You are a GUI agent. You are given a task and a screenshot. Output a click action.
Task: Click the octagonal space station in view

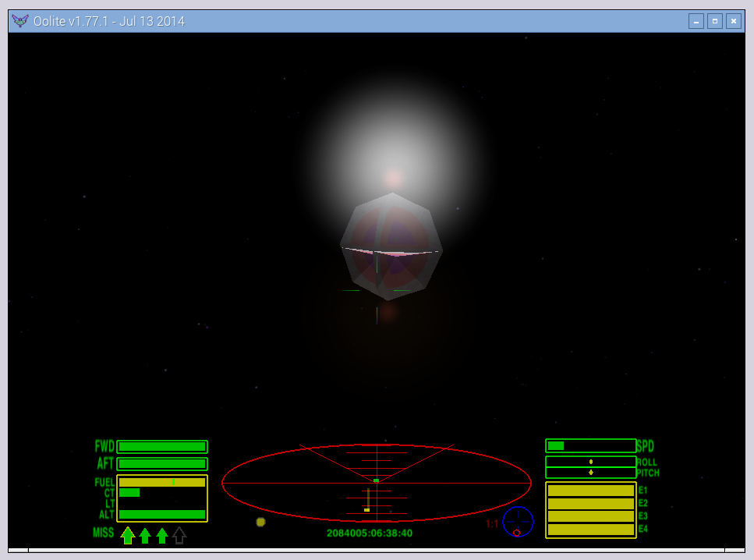click(391, 246)
